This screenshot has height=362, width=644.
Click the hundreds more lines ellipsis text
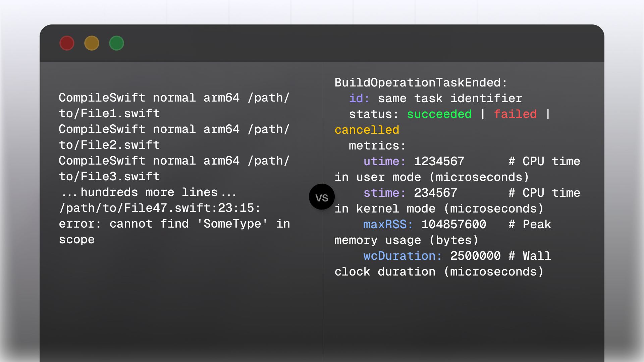(149, 192)
